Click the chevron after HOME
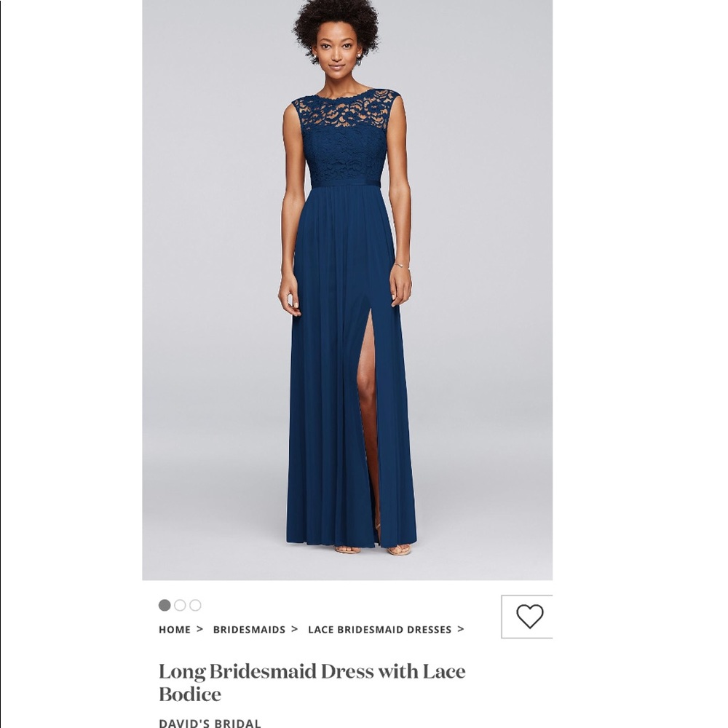Screen dimensions: 728x728 pos(199,629)
